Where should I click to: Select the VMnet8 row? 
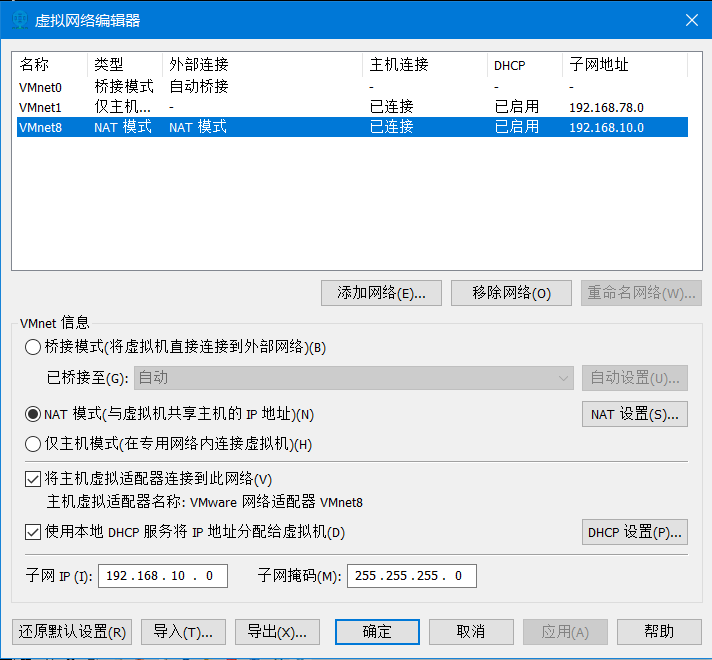coord(352,127)
